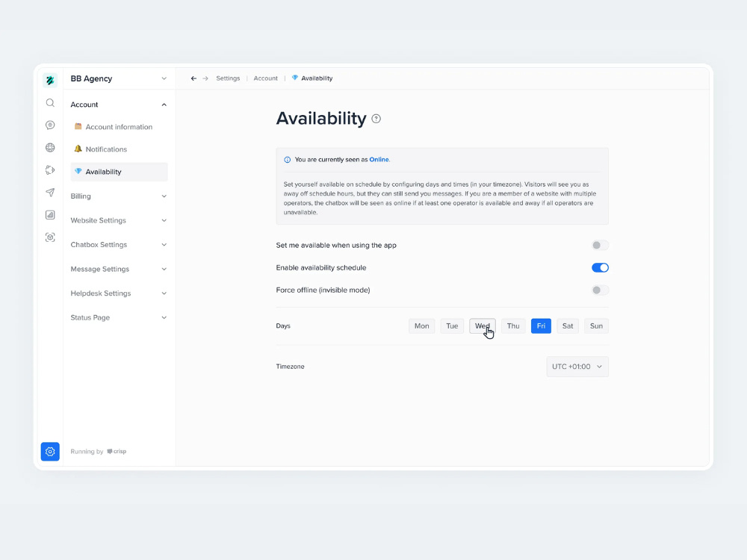Expand the Status Page section
747x560 pixels.
pyautogui.click(x=119, y=317)
